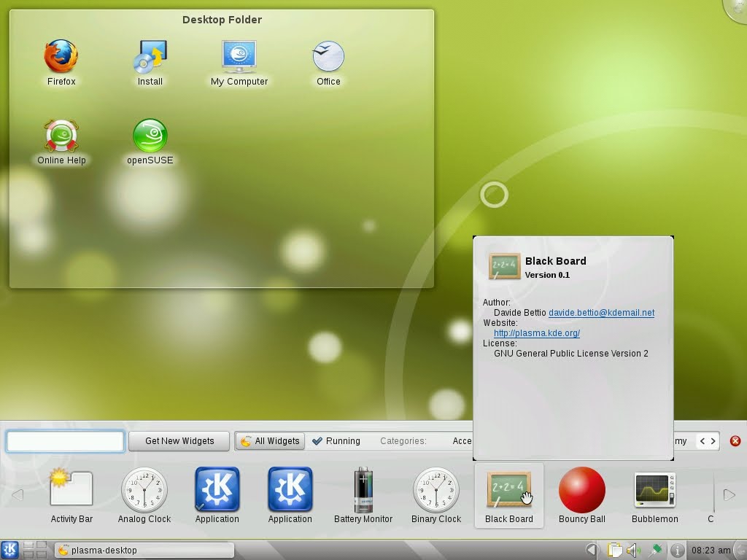Click the Get New Widgets button
Image resolution: width=747 pixels, height=560 pixels.
click(x=178, y=441)
